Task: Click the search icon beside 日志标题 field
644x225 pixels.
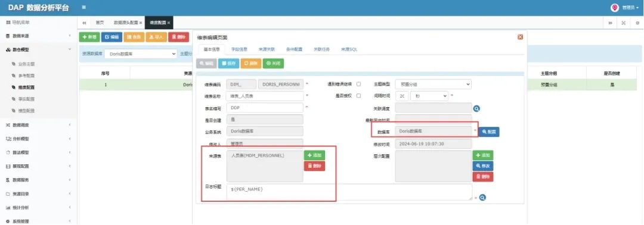Action: click(x=482, y=198)
